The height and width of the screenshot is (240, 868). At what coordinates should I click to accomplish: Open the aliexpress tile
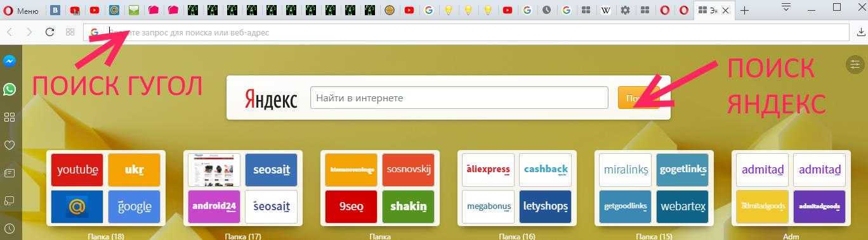[x=488, y=170]
